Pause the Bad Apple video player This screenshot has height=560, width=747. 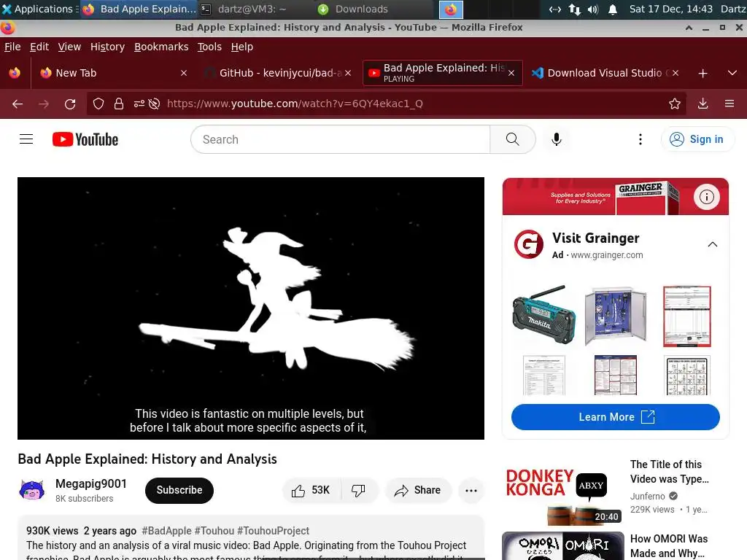point(251,308)
